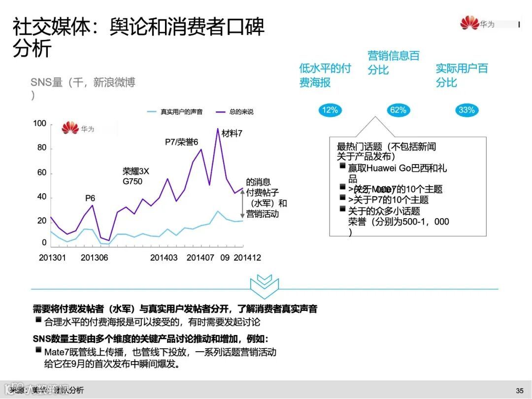Click the page number 35

coord(520,391)
